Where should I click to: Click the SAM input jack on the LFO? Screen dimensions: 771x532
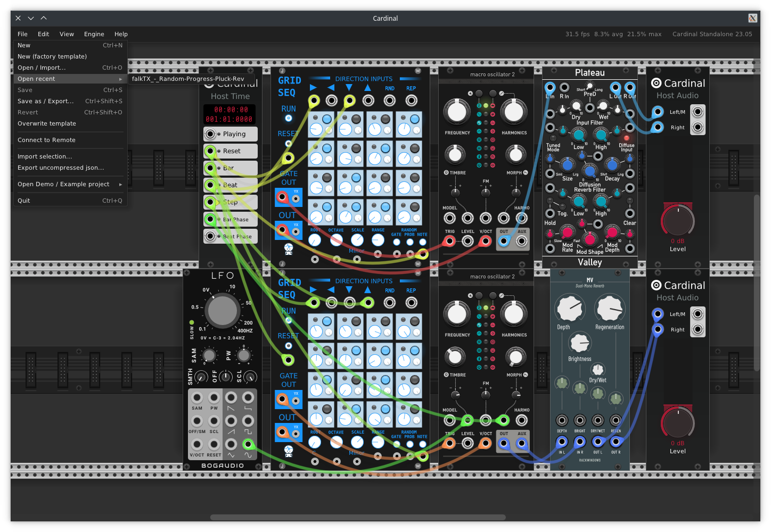coord(197,397)
